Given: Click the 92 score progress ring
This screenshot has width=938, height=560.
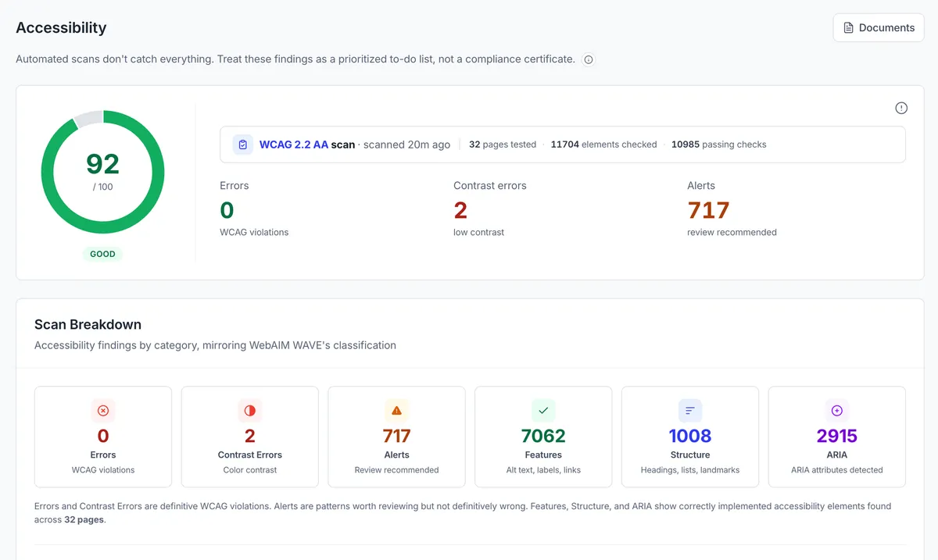Looking at the screenshot, I should (102, 172).
